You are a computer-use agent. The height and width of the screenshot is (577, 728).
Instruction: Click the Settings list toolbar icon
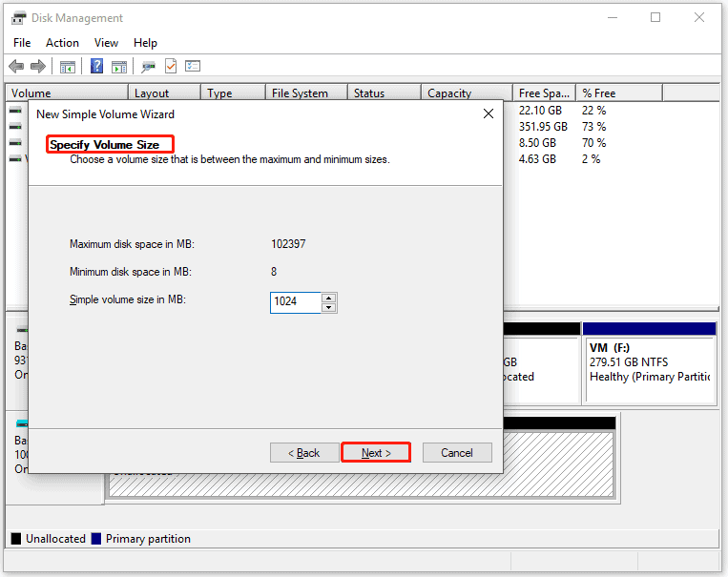pyautogui.click(x=193, y=66)
